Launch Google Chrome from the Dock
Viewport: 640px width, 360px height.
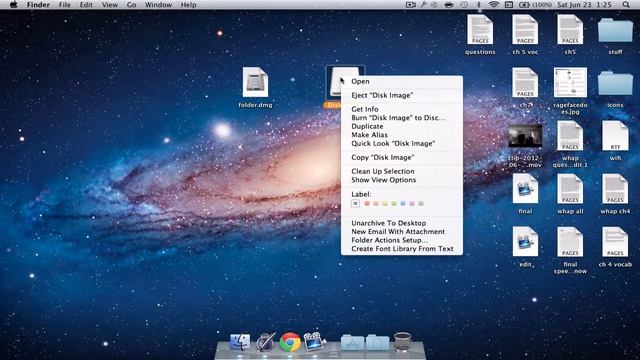290,342
